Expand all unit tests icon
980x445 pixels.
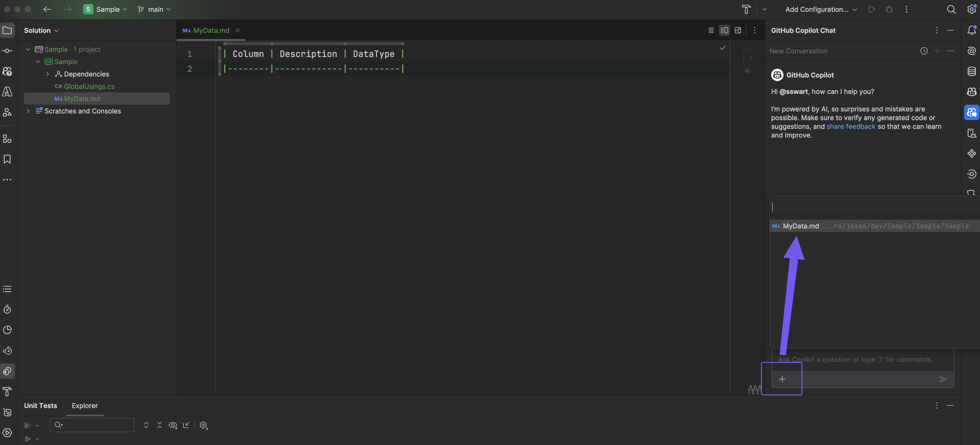(x=146, y=425)
